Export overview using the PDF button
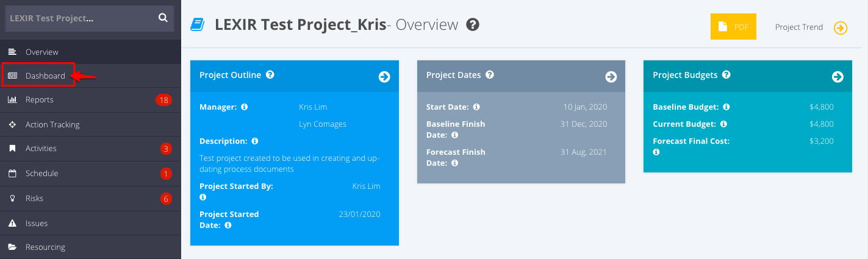 733,27
